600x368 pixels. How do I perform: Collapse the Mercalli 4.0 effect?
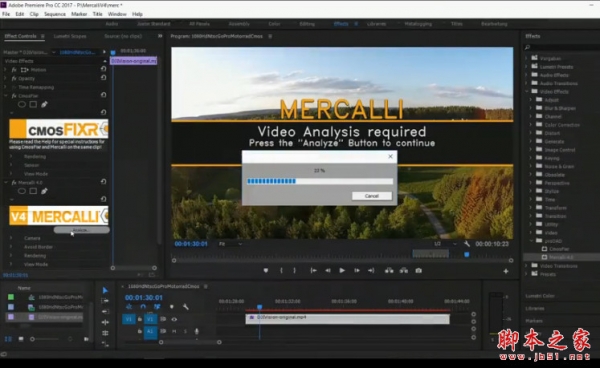(x=5, y=182)
